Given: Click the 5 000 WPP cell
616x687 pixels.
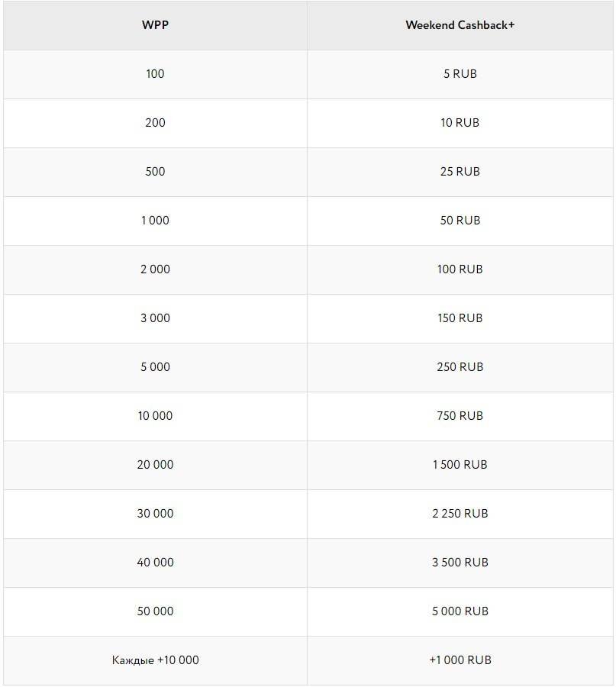Looking at the screenshot, I should point(155,367).
